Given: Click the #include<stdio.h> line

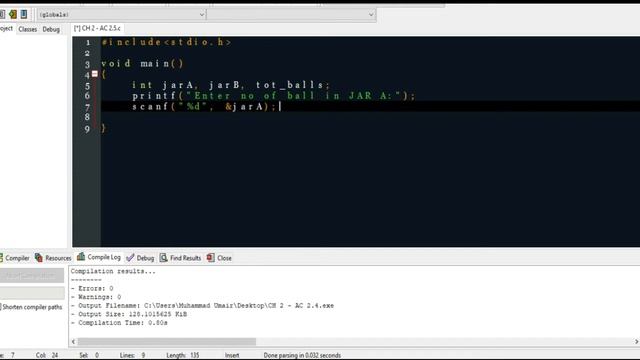Looking at the screenshot, I should (x=167, y=42).
